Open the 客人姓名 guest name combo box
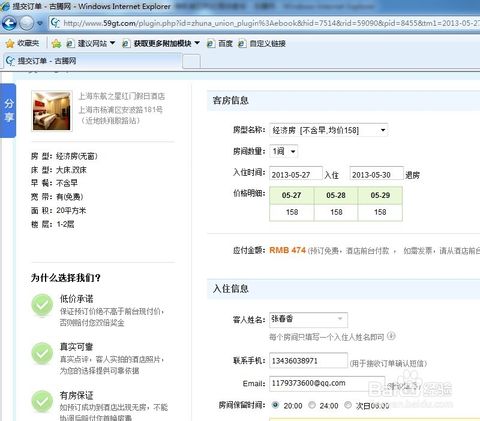This screenshot has height=421, width=480. coord(308,320)
